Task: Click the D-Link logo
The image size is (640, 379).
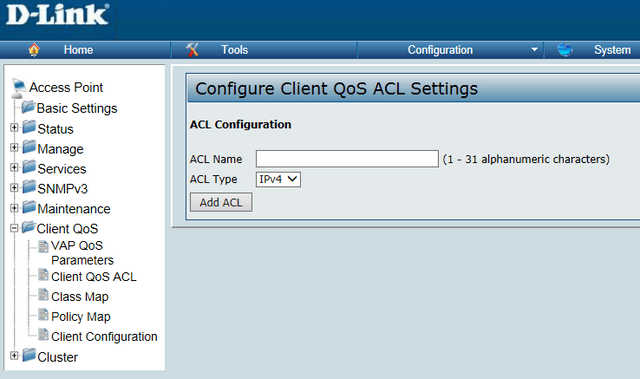Action: (58, 15)
